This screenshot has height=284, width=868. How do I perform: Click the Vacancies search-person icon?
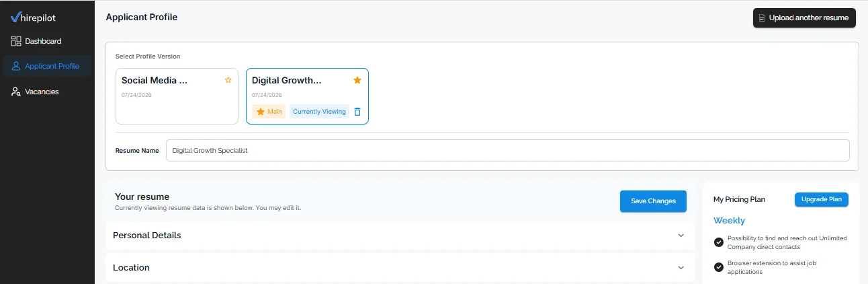tap(16, 92)
